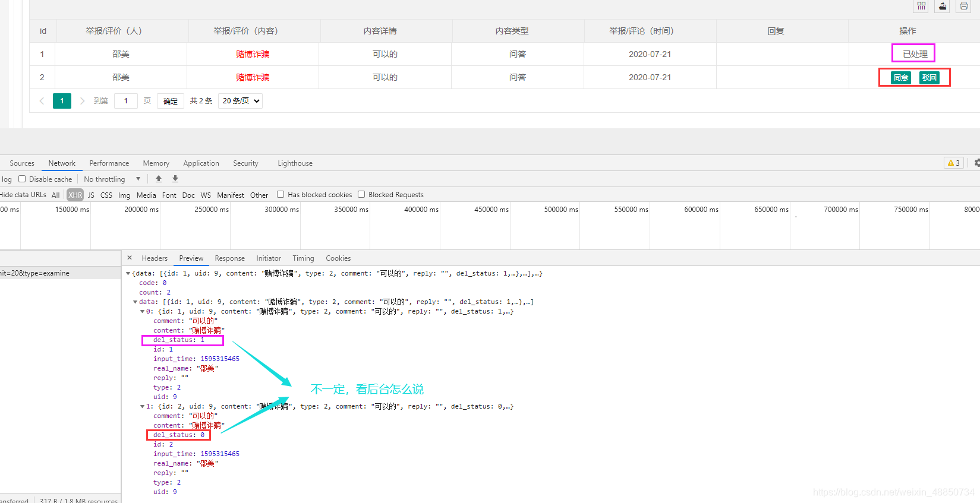Filter requests by Other type
Viewport: 980px width, 503px height.
click(259, 195)
